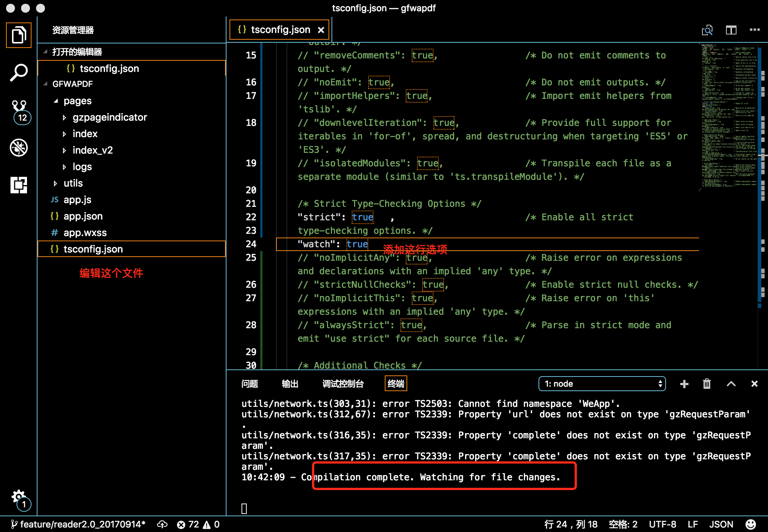Open app.js in the file tree
This screenshot has width=768, height=532.
pos(132,200)
